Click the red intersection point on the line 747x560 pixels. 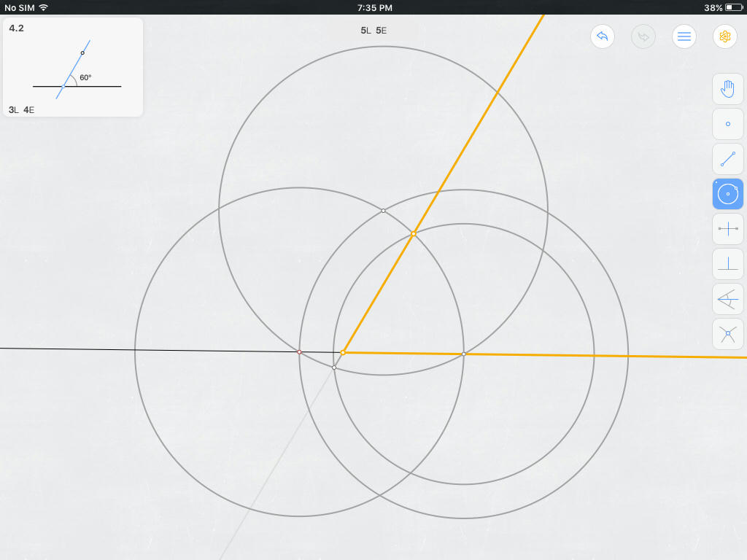click(x=299, y=352)
